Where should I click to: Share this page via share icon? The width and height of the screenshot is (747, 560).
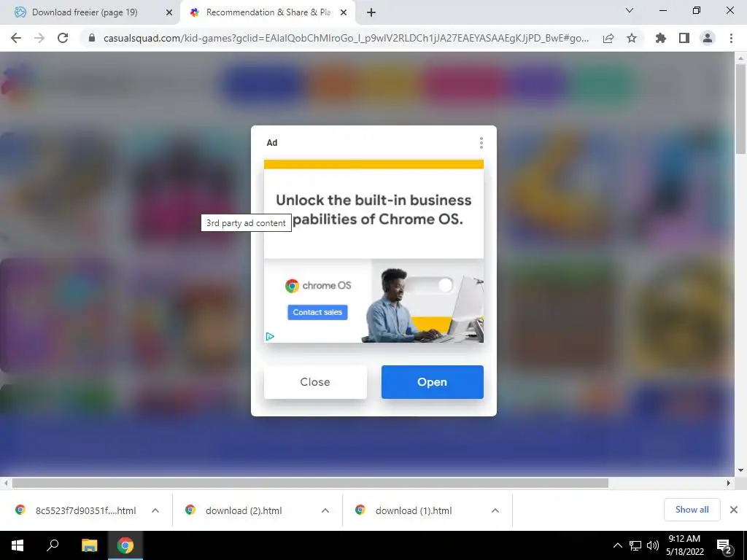(608, 38)
